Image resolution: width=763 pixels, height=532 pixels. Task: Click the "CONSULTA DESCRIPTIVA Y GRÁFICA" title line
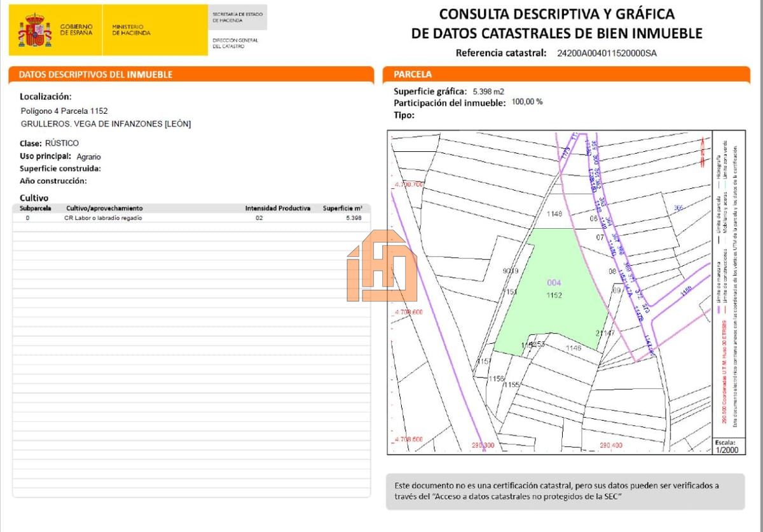[557, 13]
